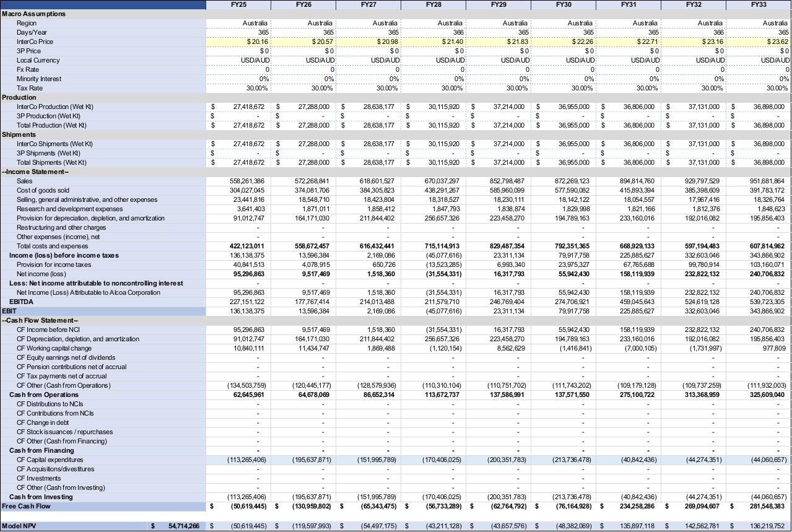792x532 pixels.
Task: Select FY25 Local Currency cell
Action: [x=238, y=60]
